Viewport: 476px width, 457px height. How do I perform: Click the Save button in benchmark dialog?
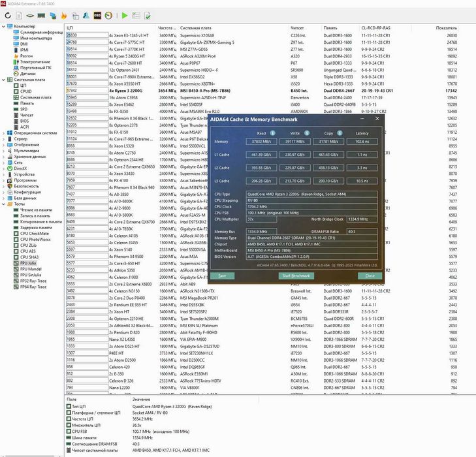[222, 276]
